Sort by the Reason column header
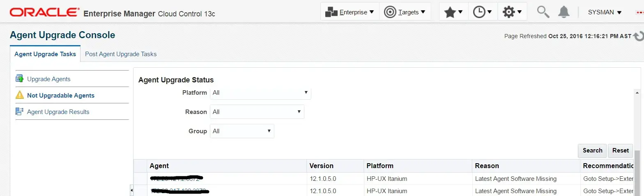The height and width of the screenshot is (196, 644). click(526, 166)
